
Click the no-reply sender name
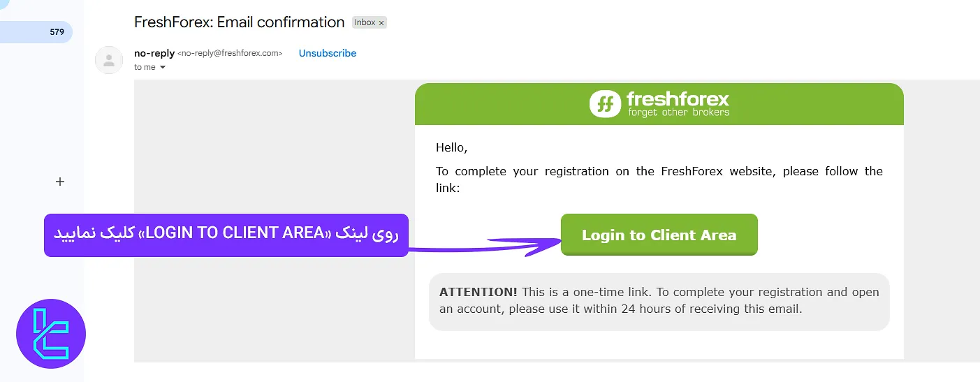coord(154,53)
